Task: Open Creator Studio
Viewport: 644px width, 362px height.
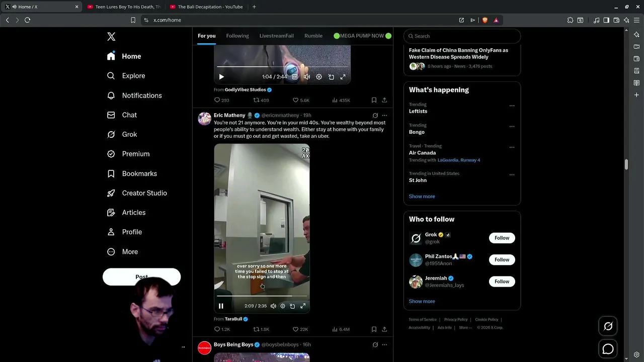Action: (x=137, y=193)
